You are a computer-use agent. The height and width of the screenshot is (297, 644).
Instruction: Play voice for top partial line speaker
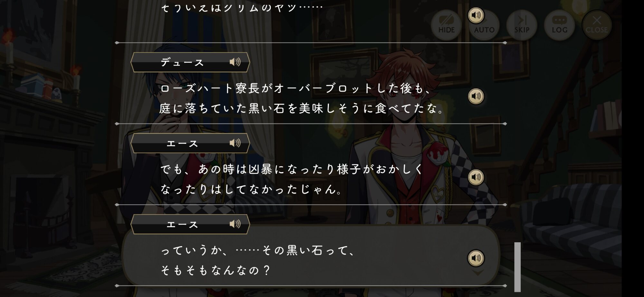pyautogui.click(x=476, y=15)
